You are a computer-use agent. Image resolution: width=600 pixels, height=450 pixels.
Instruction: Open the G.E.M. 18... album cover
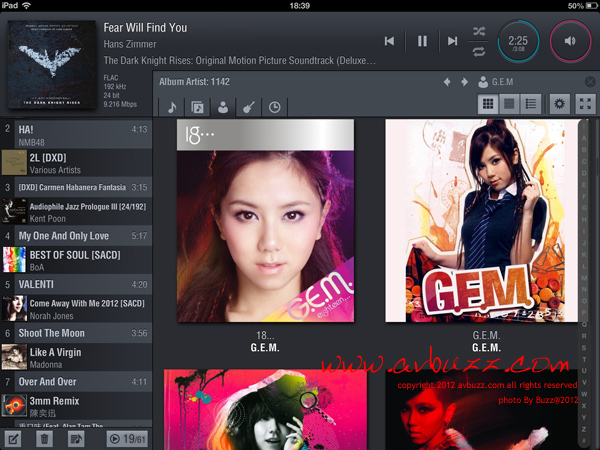pos(265,220)
